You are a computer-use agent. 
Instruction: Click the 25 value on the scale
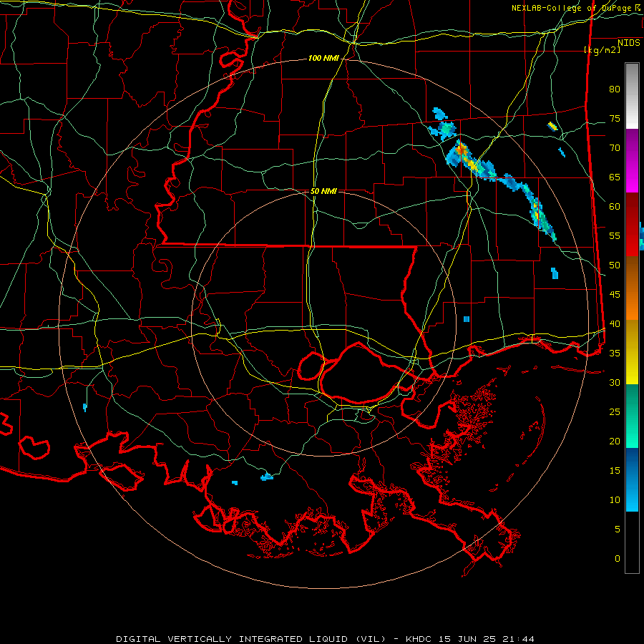(615, 412)
